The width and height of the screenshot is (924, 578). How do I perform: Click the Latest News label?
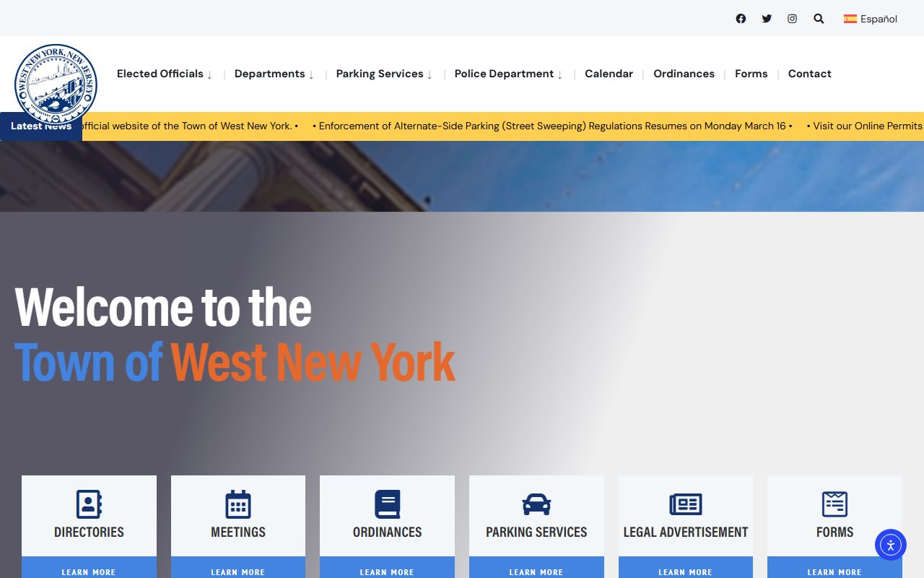click(x=41, y=126)
